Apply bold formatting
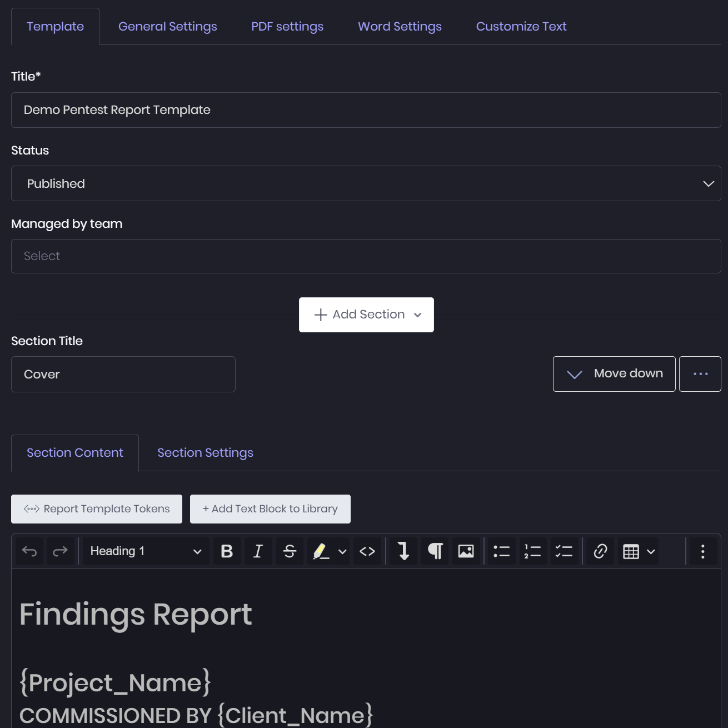The image size is (728, 728). [227, 551]
